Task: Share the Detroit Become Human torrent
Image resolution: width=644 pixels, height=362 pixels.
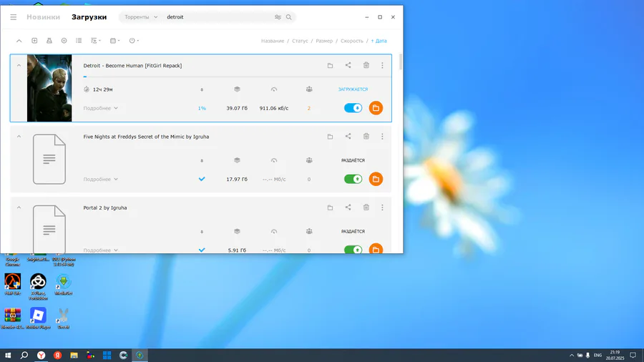Action: coord(348,65)
